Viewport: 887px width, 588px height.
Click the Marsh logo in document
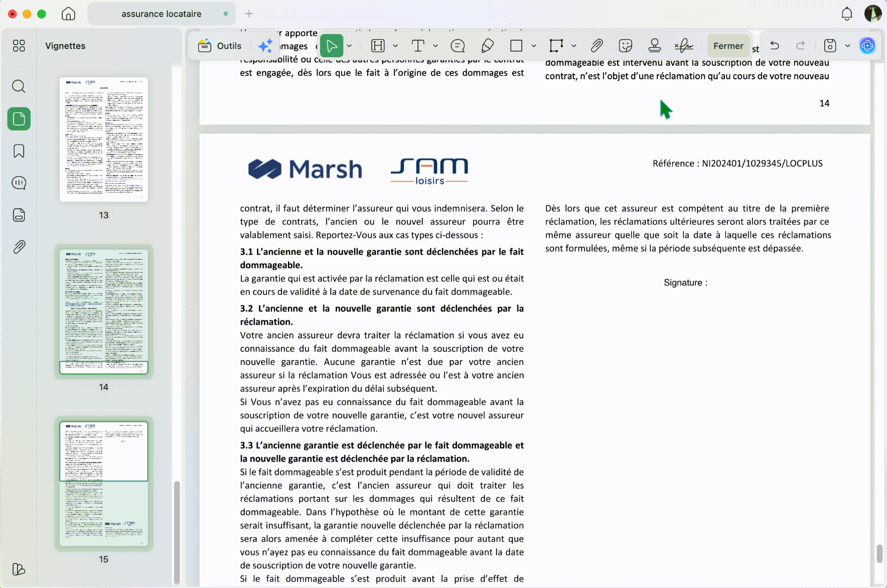tap(305, 169)
